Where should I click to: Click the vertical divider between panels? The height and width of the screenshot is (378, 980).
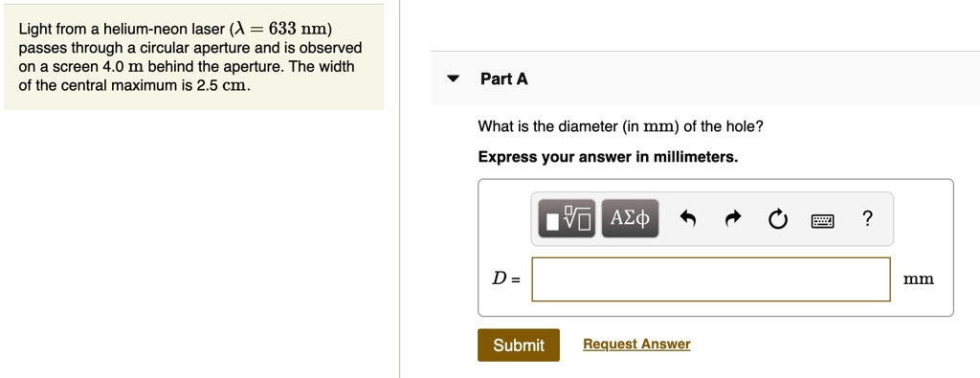399,189
